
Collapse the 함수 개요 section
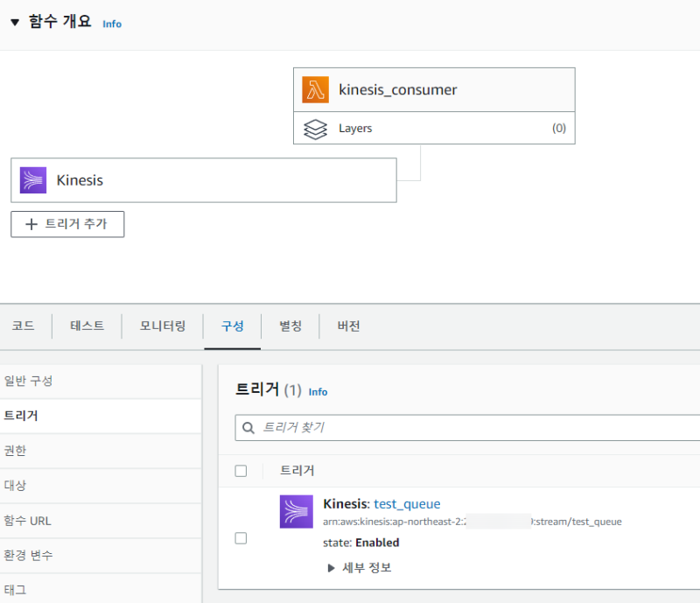pyautogui.click(x=15, y=23)
